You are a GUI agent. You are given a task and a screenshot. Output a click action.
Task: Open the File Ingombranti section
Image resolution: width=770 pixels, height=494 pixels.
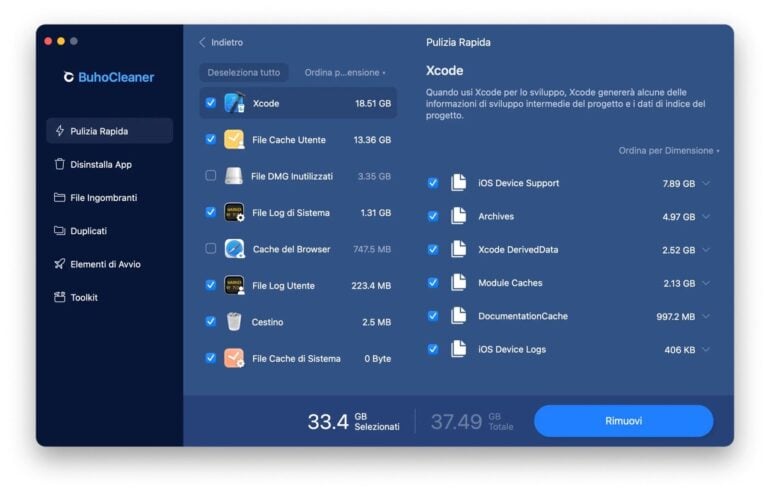[110, 197]
